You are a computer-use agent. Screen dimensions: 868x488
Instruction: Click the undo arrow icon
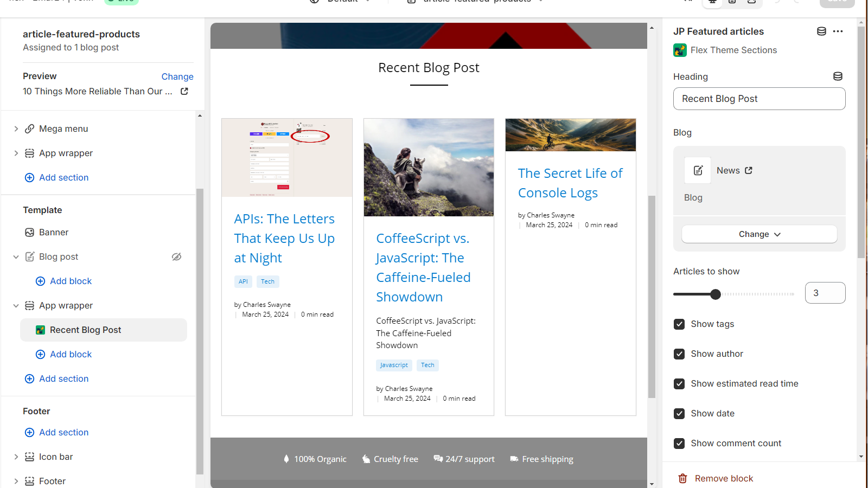coord(777,2)
